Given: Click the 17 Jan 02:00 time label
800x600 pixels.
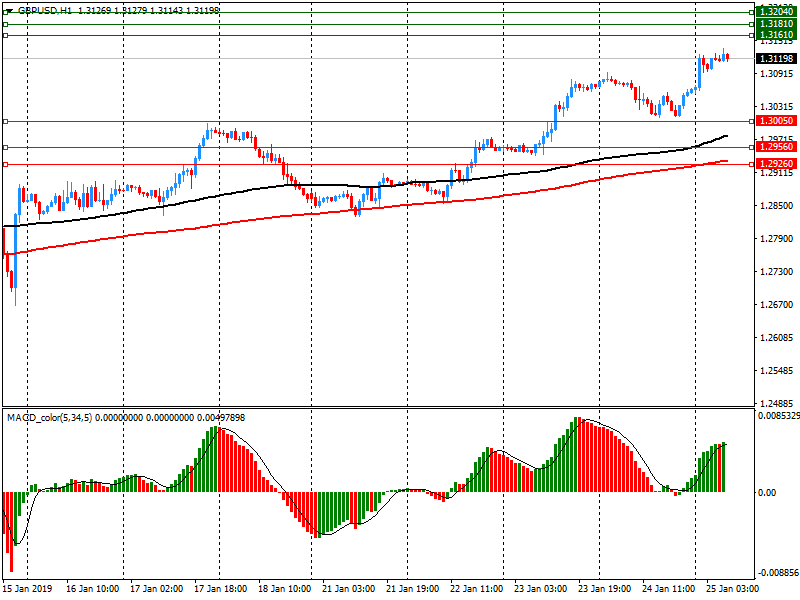Looking at the screenshot, I should [x=156, y=588].
